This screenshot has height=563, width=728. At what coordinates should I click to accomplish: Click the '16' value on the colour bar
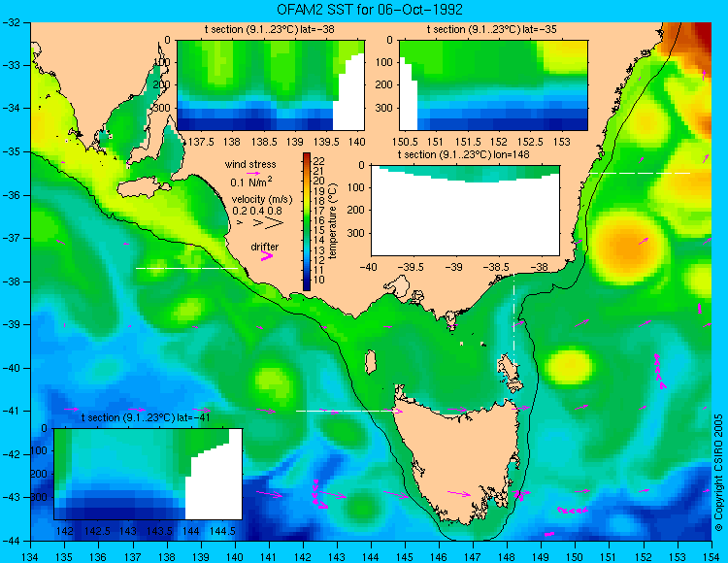[319, 220]
